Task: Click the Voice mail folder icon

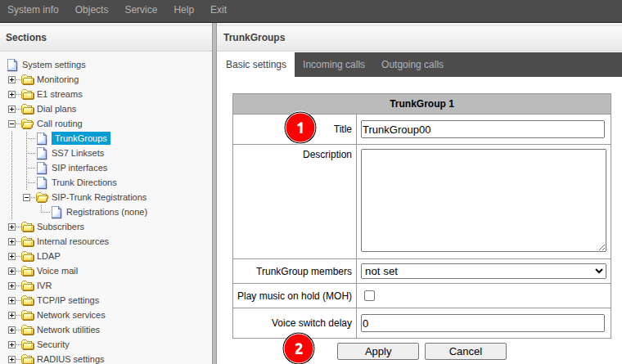Action: 28,271
